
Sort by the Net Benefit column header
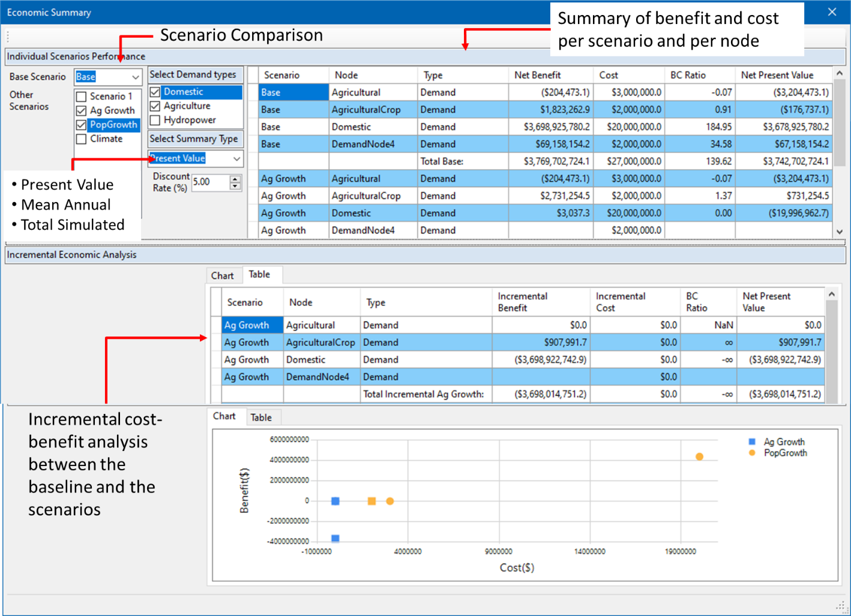538,75
